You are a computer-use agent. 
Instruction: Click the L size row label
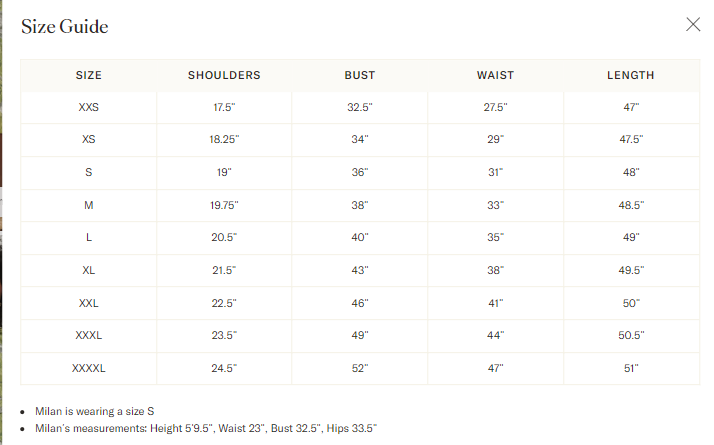coord(89,238)
